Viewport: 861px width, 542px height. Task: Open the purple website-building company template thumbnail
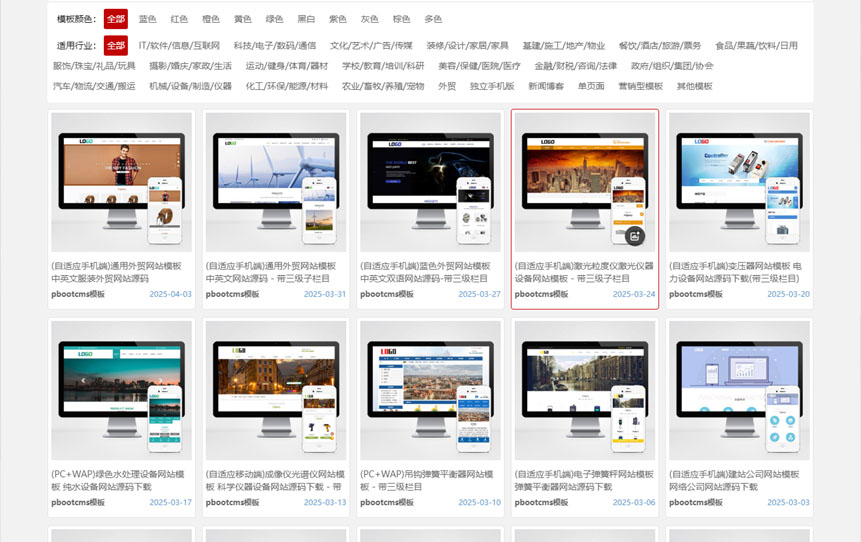[x=739, y=390]
